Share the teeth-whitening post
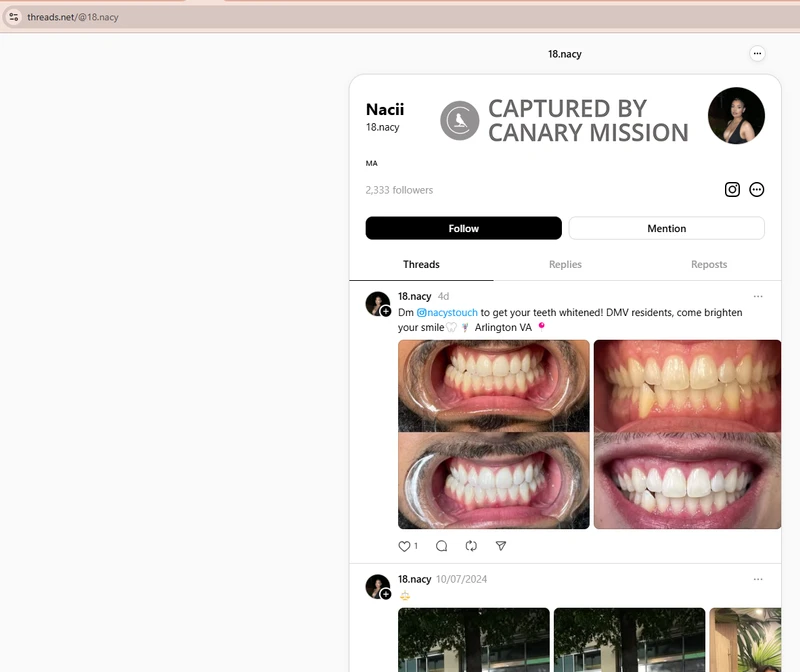 coord(501,546)
